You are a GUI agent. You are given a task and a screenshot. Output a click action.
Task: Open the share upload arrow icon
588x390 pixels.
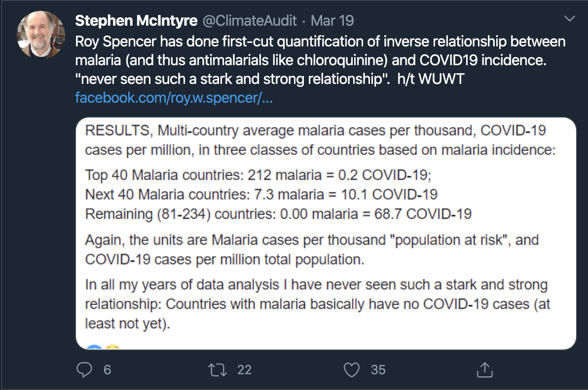click(x=484, y=369)
